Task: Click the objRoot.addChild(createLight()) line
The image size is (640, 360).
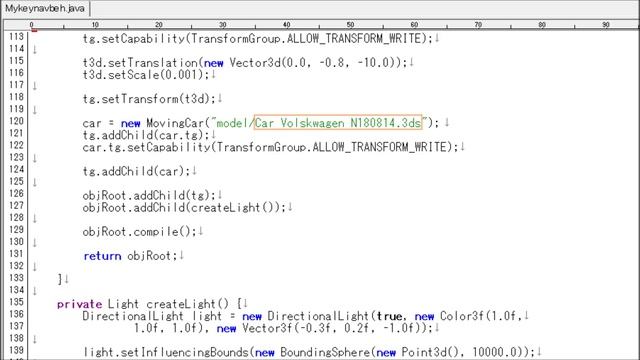Action: 184,208
